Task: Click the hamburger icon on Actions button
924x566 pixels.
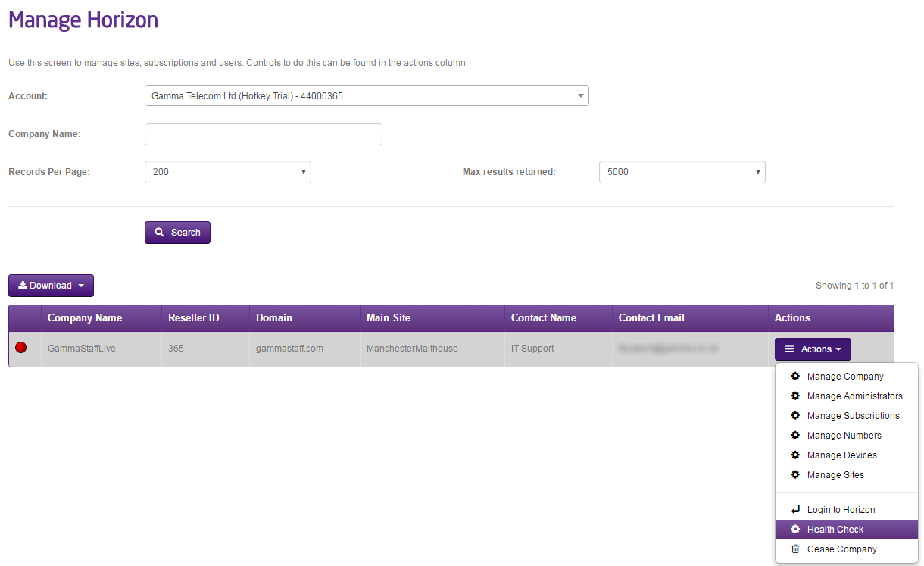Action: tap(789, 349)
